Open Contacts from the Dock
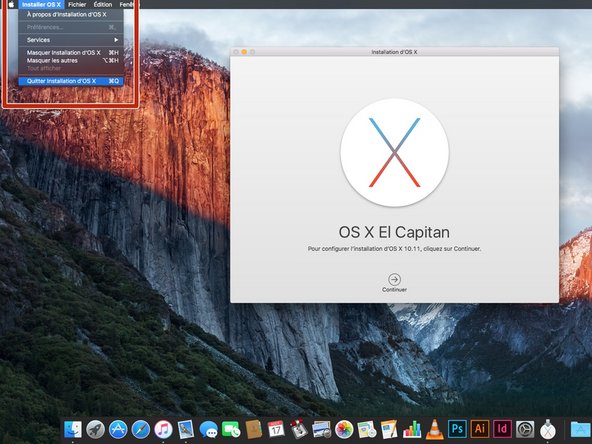The width and height of the screenshot is (592, 444). pos(254,429)
